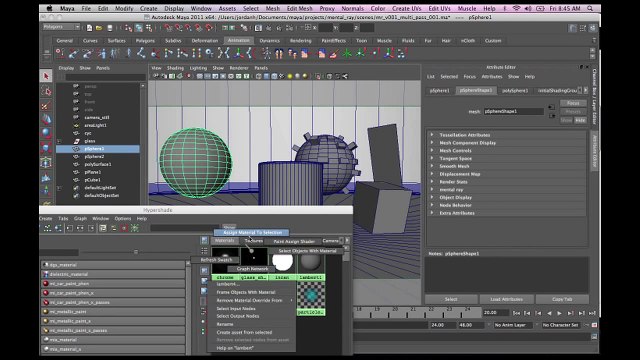The width and height of the screenshot is (640, 360).
Task: Click the green star shelf icon
Action: click(x=347, y=53)
